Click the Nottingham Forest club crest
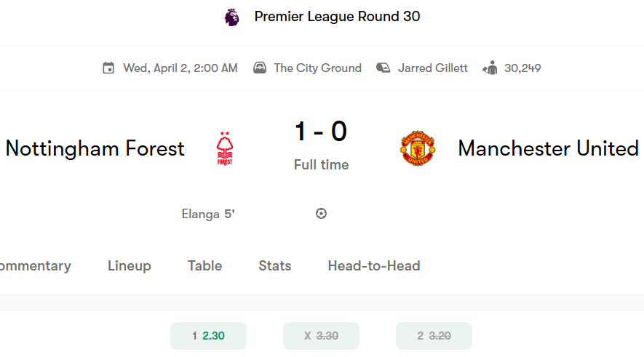 click(x=225, y=148)
